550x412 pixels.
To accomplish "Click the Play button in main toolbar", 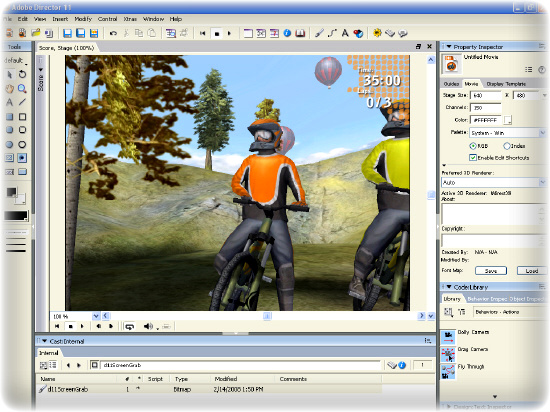I will (x=229, y=33).
